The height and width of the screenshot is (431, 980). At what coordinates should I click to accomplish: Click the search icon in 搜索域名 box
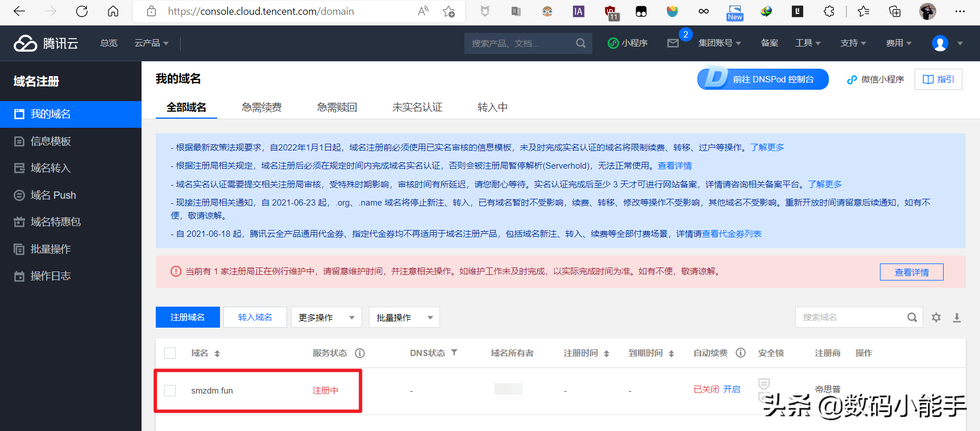click(912, 317)
